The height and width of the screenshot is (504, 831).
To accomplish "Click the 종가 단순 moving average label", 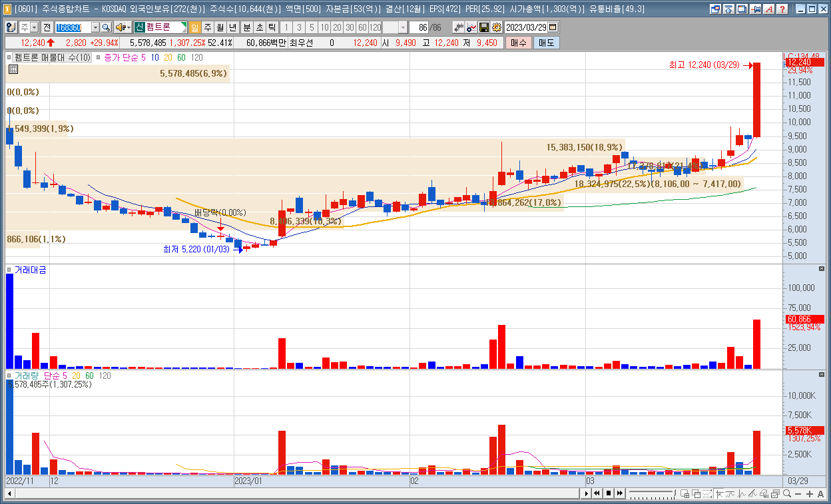I will 121,57.
